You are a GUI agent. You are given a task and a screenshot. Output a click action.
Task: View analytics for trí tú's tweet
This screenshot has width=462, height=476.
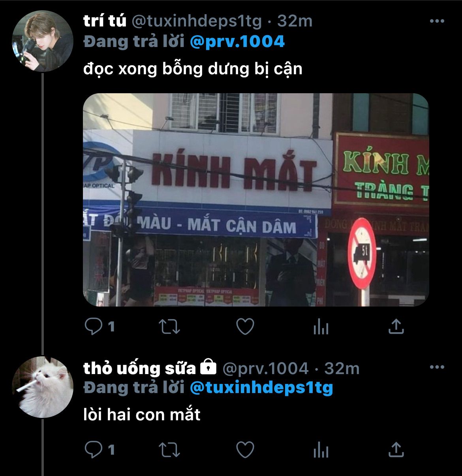321,327
